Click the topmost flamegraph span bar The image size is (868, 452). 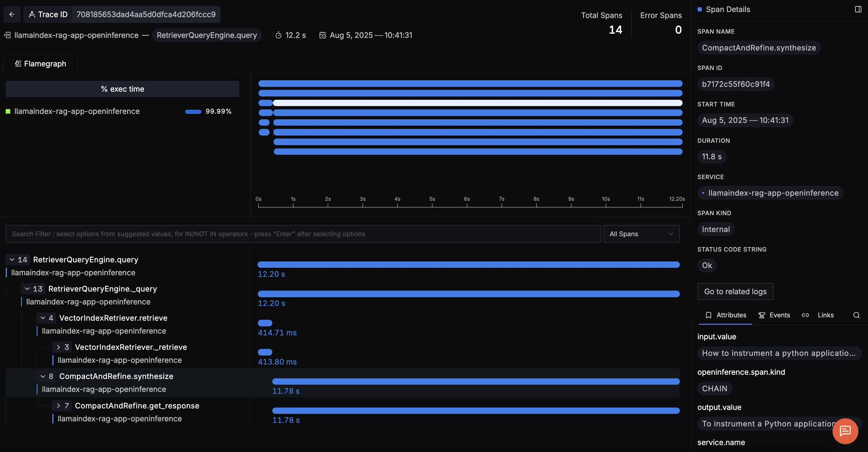pos(470,83)
